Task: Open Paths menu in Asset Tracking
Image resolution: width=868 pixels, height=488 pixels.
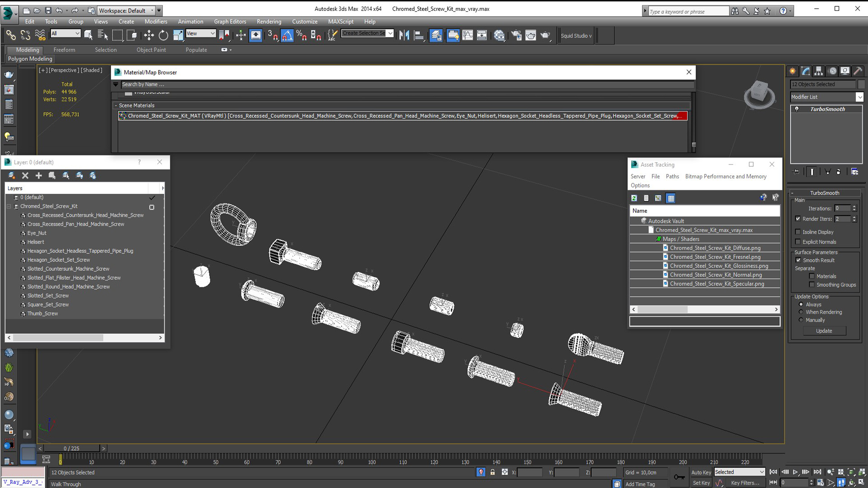Action: click(672, 176)
